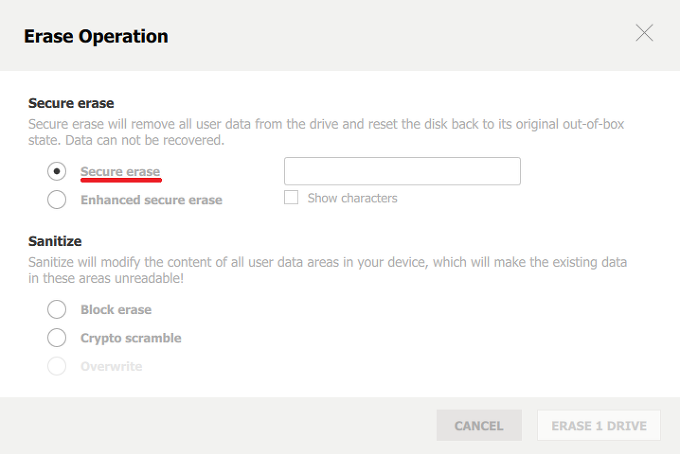Click the Show characters label text
The width and height of the screenshot is (680, 454).
[353, 198]
